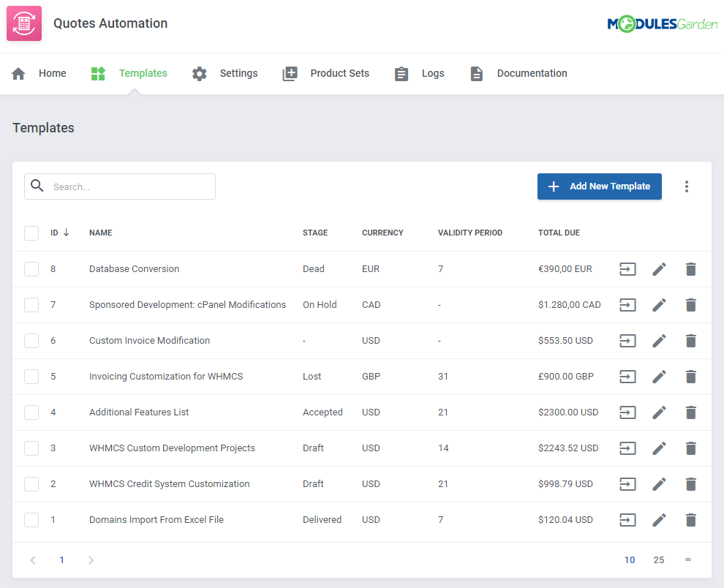This screenshot has height=588, width=724.
Task: Delete Additional Features List template
Action: [x=691, y=412]
